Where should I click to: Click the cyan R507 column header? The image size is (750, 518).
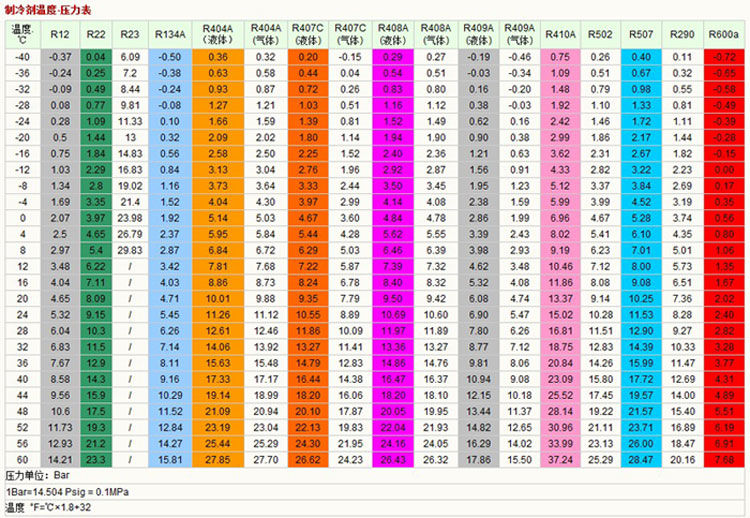641,35
